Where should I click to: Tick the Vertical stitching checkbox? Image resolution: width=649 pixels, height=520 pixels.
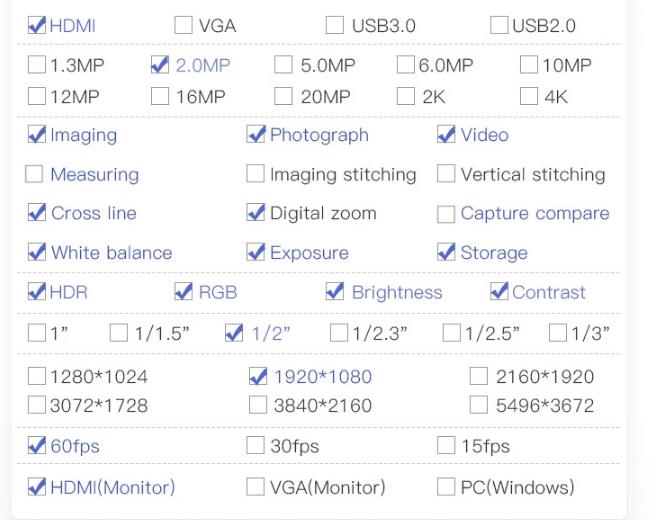coord(446,174)
